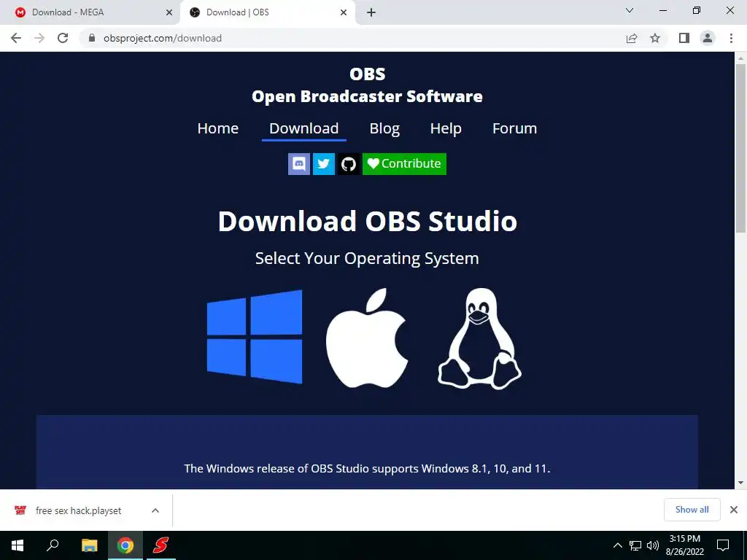Close the Download | OBS tab

(344, 13)
